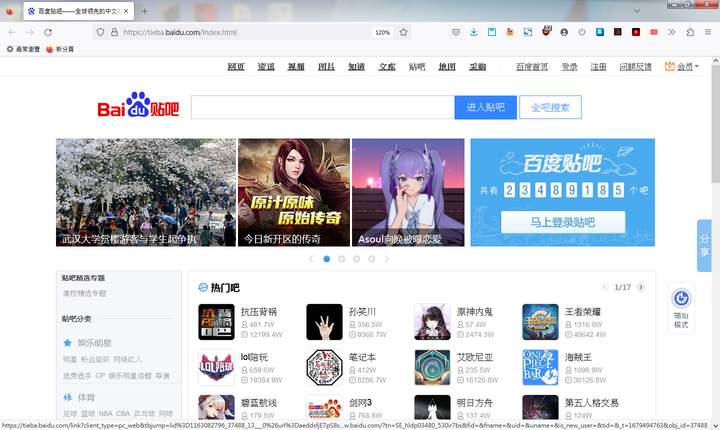Click the carousel left arrow
Viewport: 720px width, 430px height.
coord(311,259)
